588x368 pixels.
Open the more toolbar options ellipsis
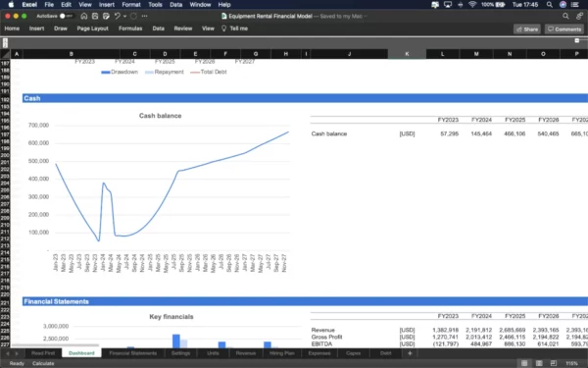(x=145, y=16)
